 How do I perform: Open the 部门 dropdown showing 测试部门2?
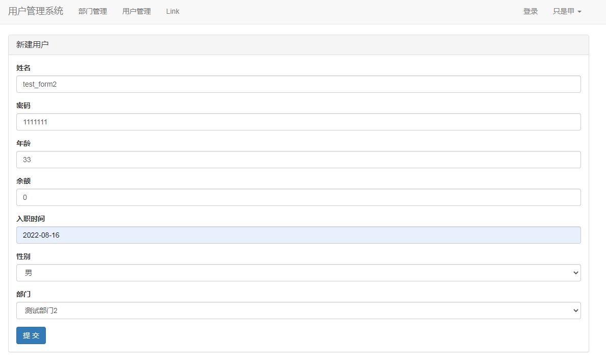[x=298, y=310]
